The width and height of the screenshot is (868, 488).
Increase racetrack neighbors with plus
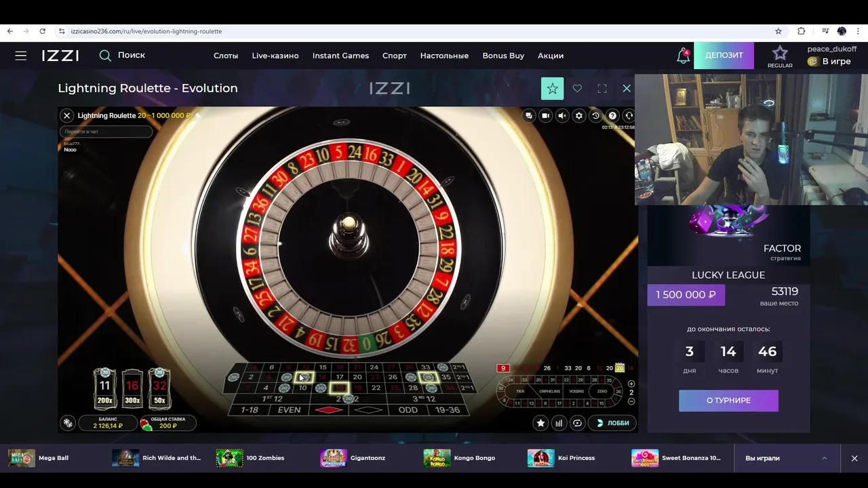631,384
